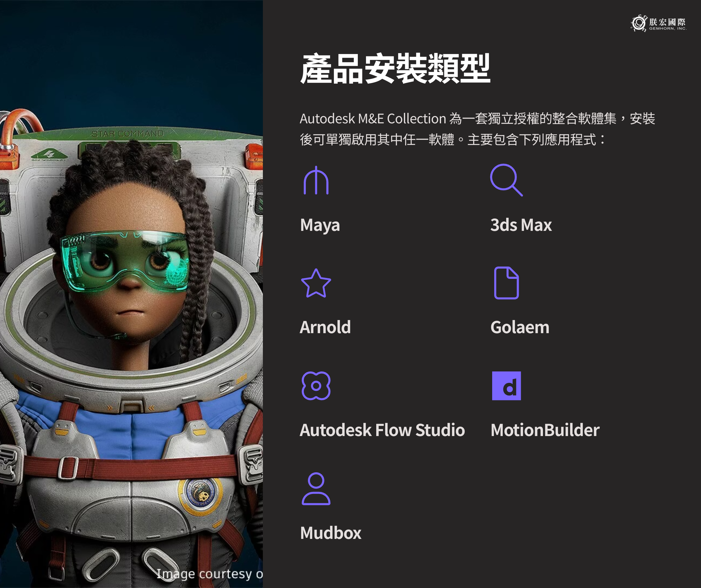Click the Autodesk Flow Studio flower icon

click(316, 386)
